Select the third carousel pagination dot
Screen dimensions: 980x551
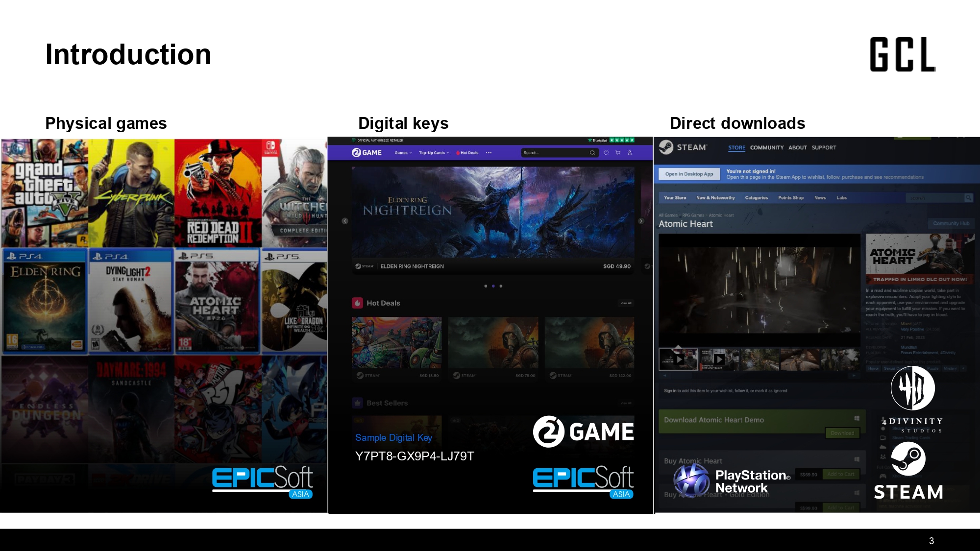[501, 286]
